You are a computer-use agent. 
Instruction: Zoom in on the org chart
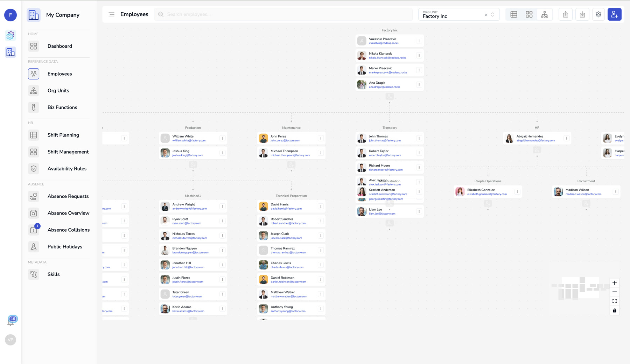click(x=614, y=283)
